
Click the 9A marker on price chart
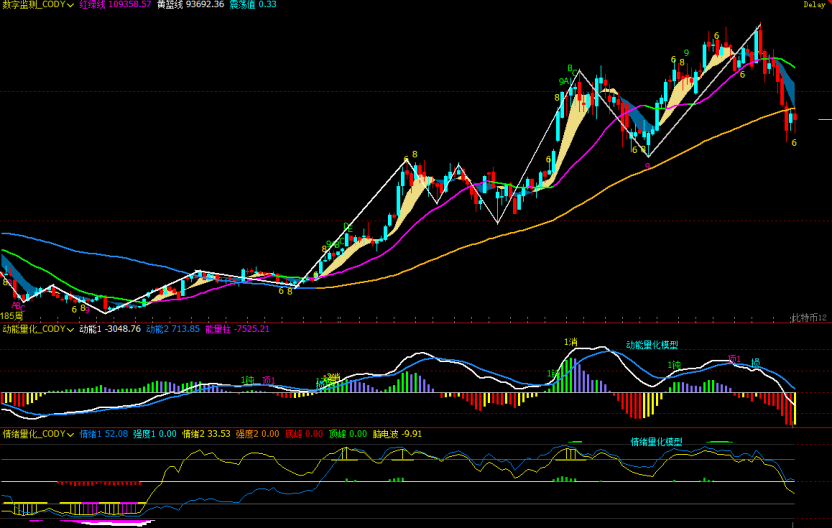565,81
